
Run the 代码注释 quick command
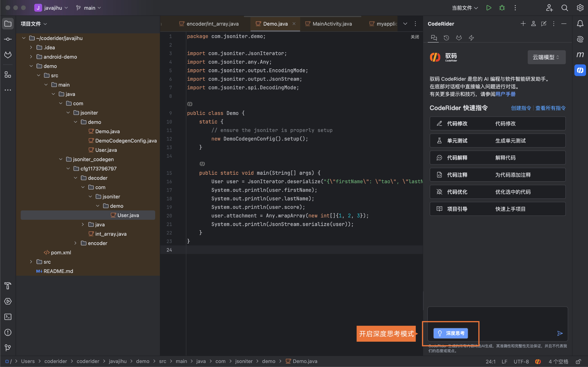tap(498, 175)
